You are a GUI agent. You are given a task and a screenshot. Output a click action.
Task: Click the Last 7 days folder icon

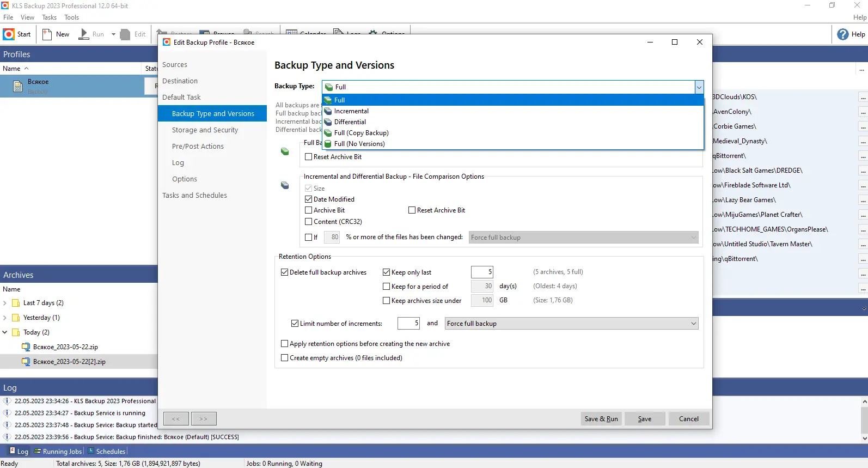(x=16, y=303)
